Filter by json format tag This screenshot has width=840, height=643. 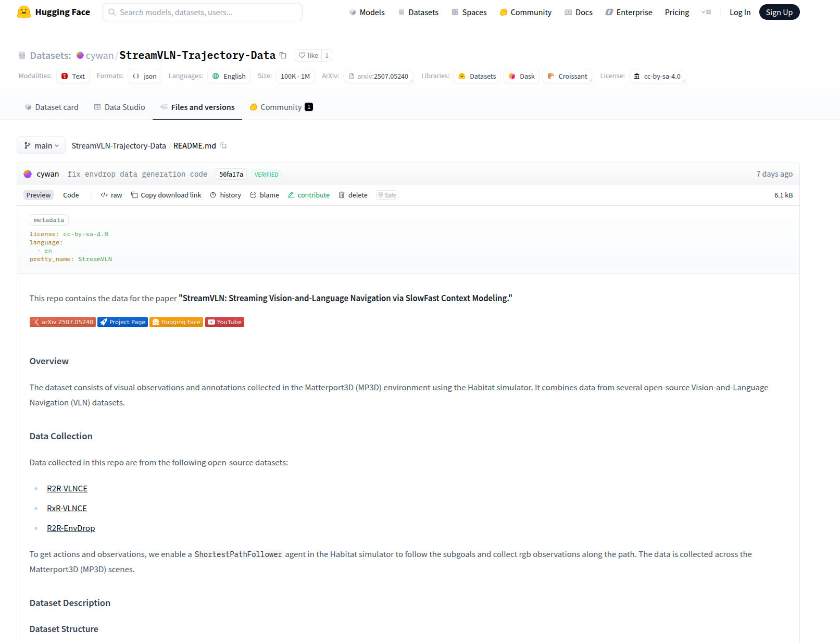point(145,76)
